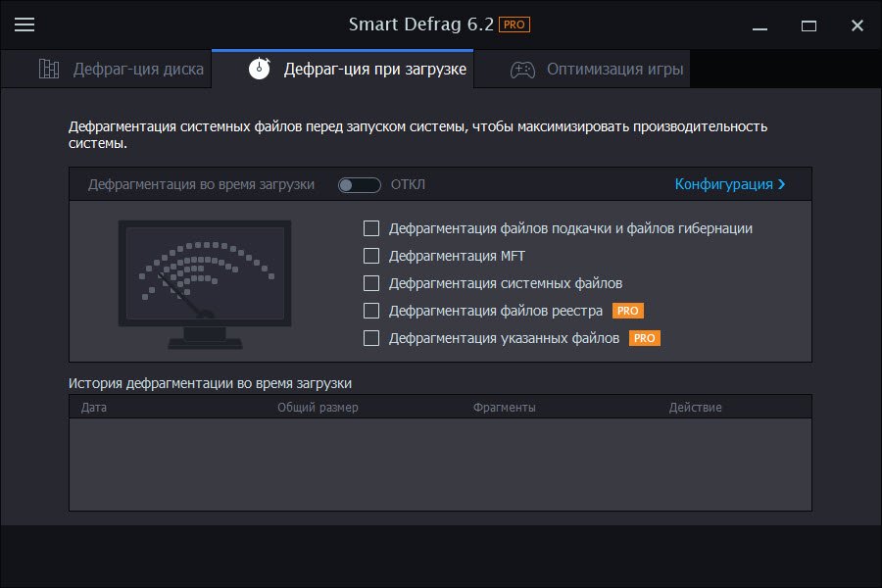Open the Конфигурация link
The width and height of the screenshot is (882, 588).
coord(729,184)
